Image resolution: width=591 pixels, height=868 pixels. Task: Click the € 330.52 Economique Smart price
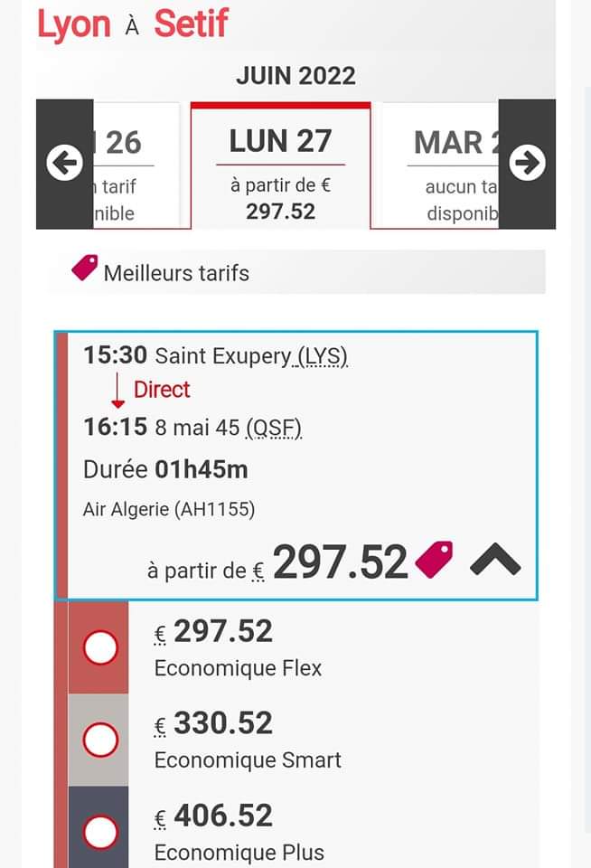point(213,723)
